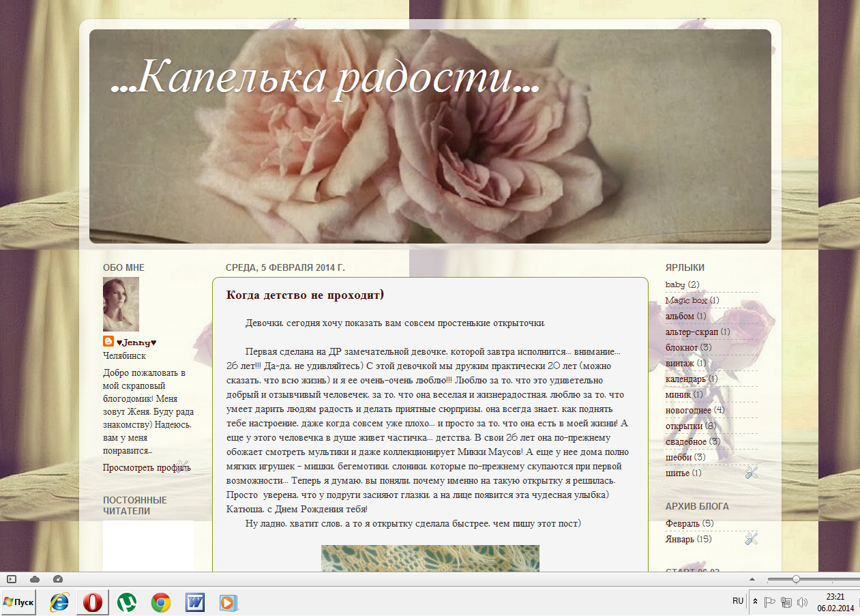Open the винтаж label

680,363
